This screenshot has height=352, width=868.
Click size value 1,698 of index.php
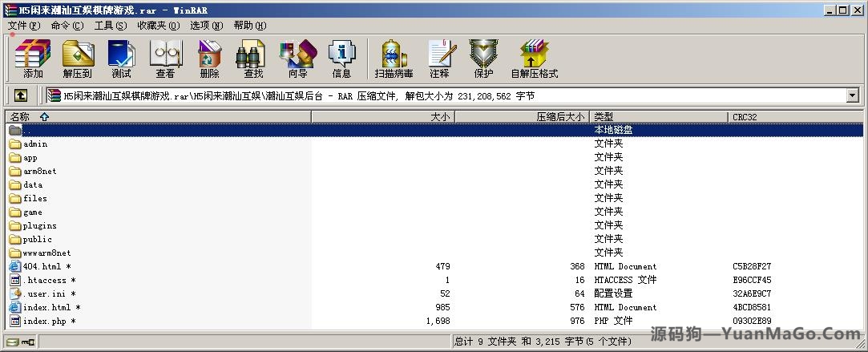(438, 321)
